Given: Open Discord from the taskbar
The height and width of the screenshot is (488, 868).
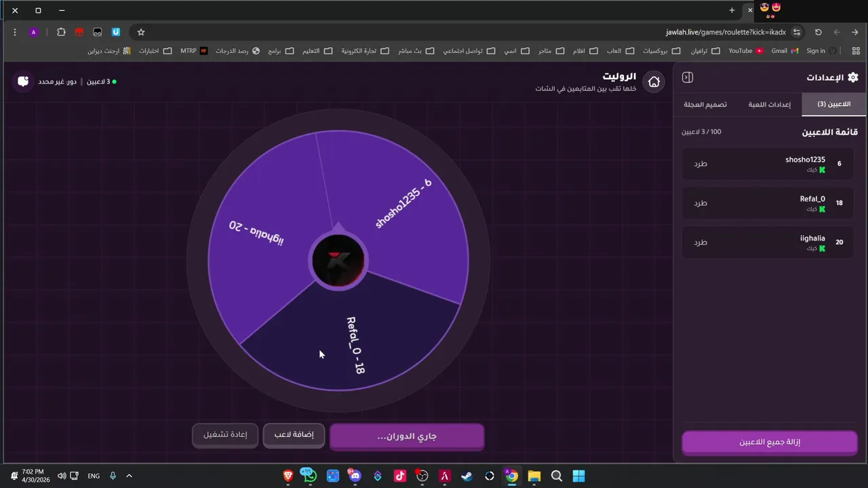Looking at the screenshot, I should (355, 476).
